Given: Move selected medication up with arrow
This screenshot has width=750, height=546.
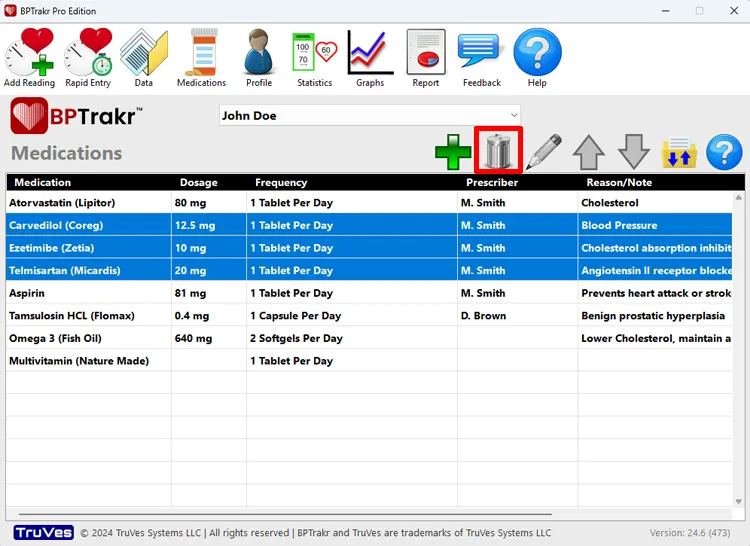Looking at the screenshot, I should [589, 153].
